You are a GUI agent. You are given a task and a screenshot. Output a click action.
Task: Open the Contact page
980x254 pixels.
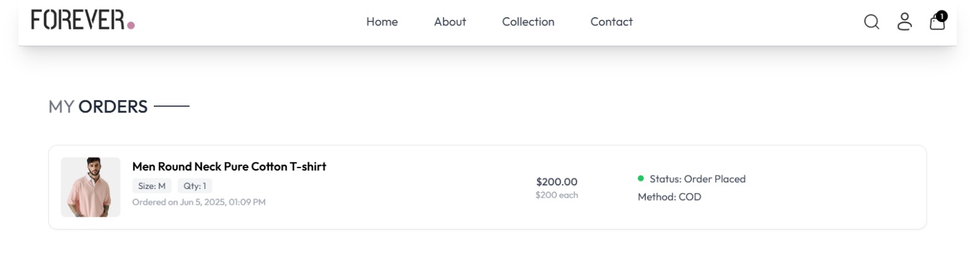[611, 21]
